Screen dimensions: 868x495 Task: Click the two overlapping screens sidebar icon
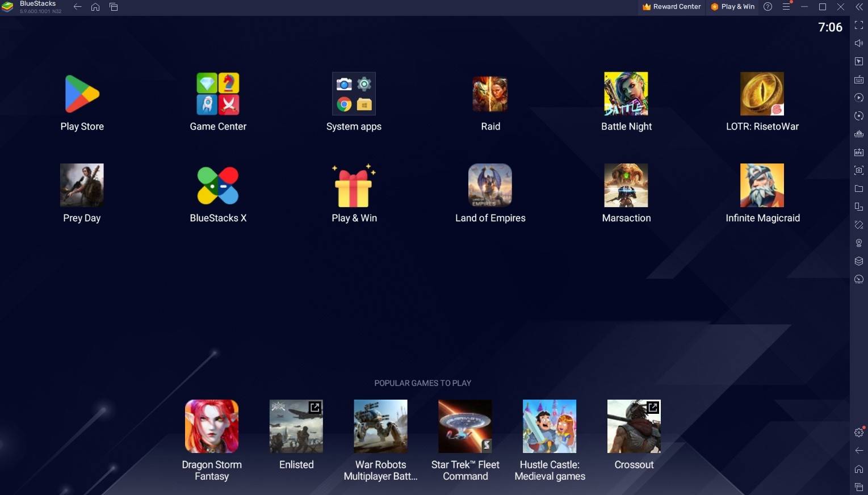click(859, 207)
